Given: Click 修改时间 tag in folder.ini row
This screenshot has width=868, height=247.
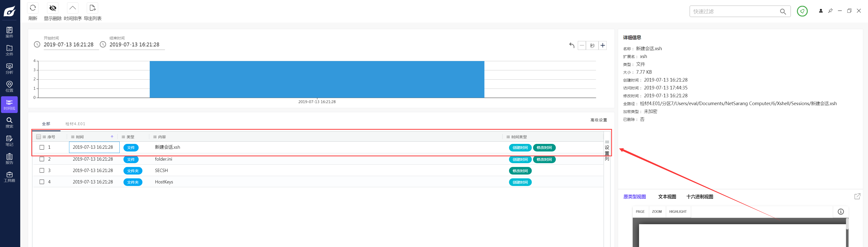Looking at the screenshot, I should click(544, 159).
